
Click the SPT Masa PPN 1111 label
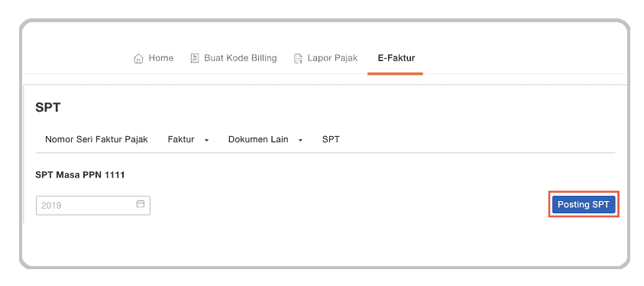(80, 175)
